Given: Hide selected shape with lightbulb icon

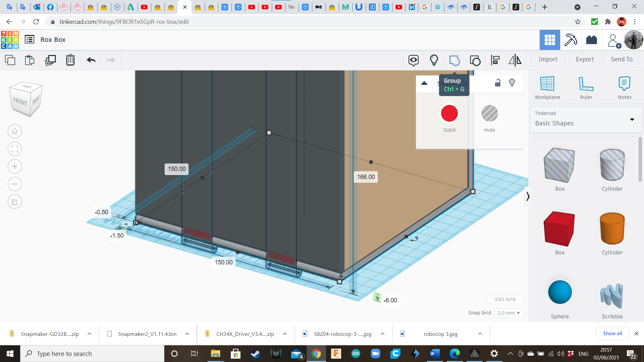Looking at the screenshot, I should (512, 83).
